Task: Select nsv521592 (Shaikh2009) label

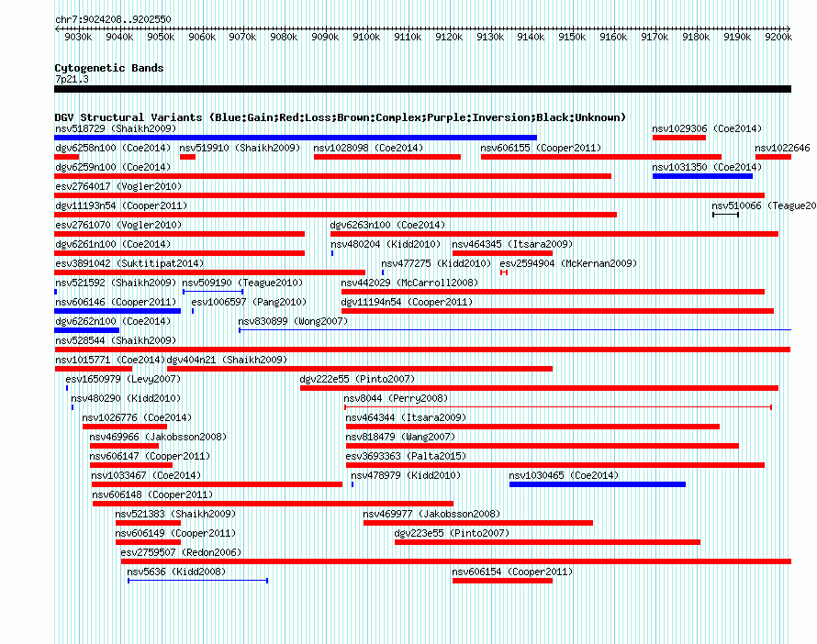Action: (x=116, y=283)
